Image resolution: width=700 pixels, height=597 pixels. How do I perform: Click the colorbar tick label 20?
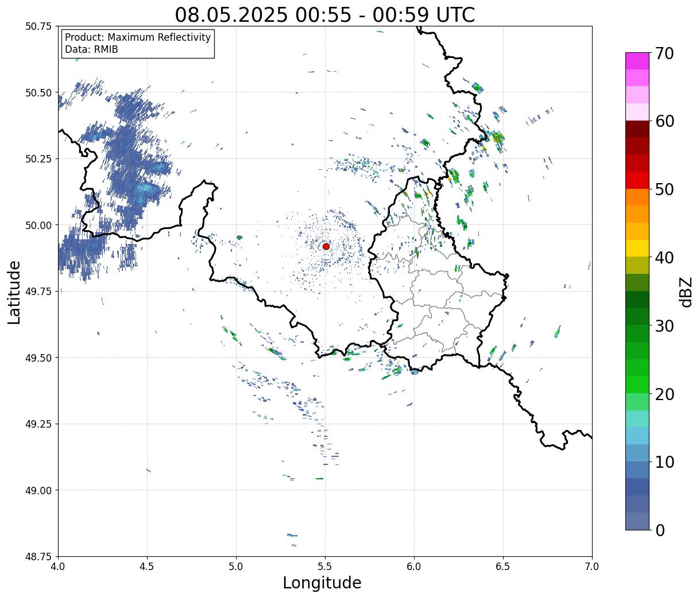[x=664, y=394]
